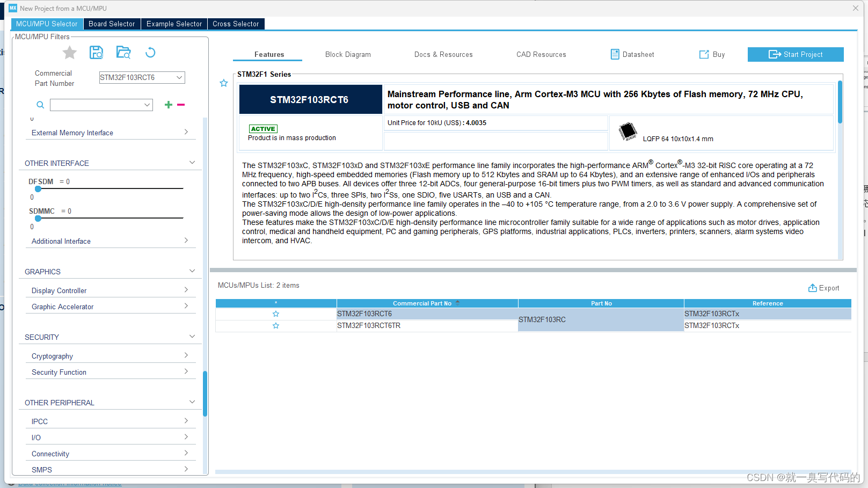Click the green plus add filter icon

tap(169, 105)
